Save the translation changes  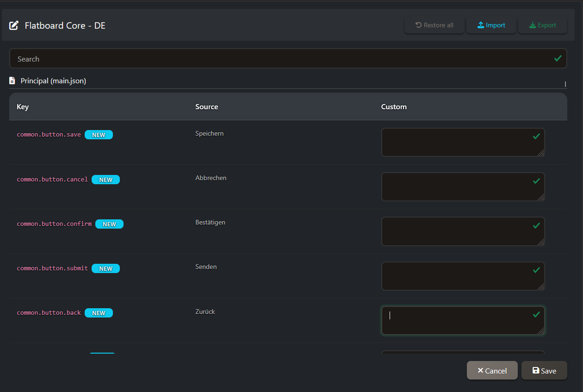click(x=544, y=371)
